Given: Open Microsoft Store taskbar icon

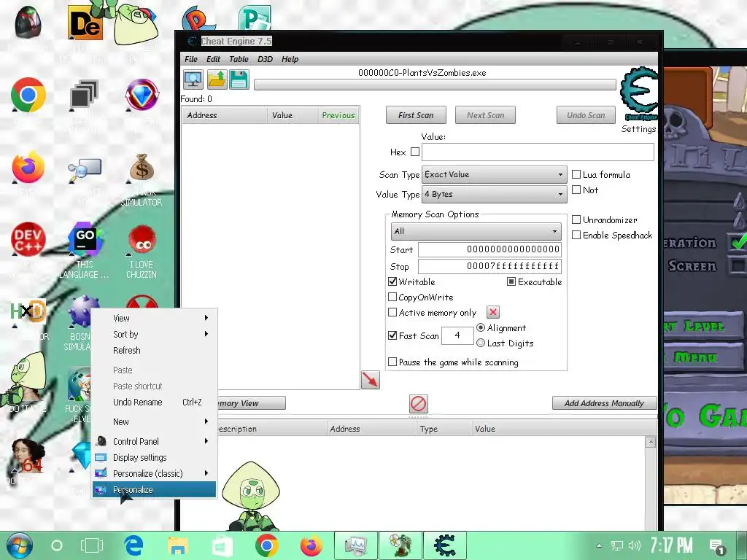Looking at the screenshot, I should pyautogui.click(x=222, y=545).
